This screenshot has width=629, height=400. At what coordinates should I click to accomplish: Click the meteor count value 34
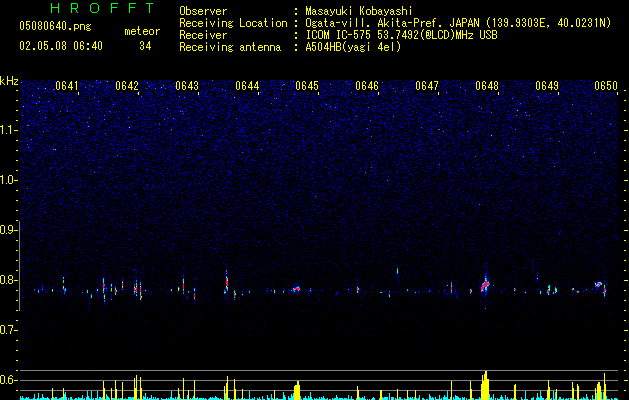(x=145, y=46)
